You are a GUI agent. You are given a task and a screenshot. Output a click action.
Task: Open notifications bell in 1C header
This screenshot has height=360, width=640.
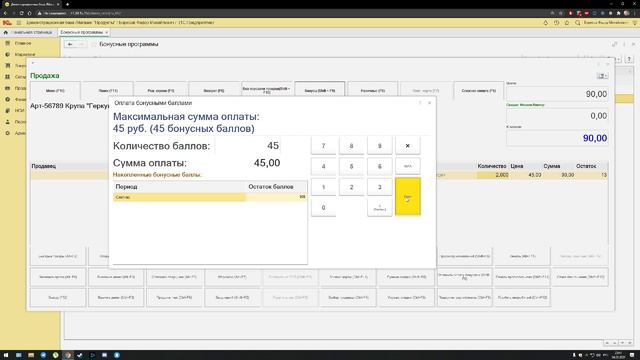click(546, 23)
